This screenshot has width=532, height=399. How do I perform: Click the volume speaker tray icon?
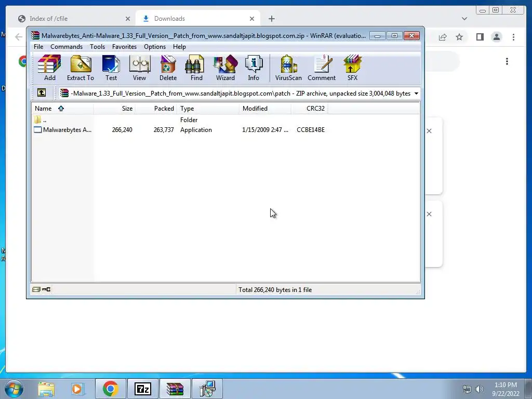tap(480, 389)
